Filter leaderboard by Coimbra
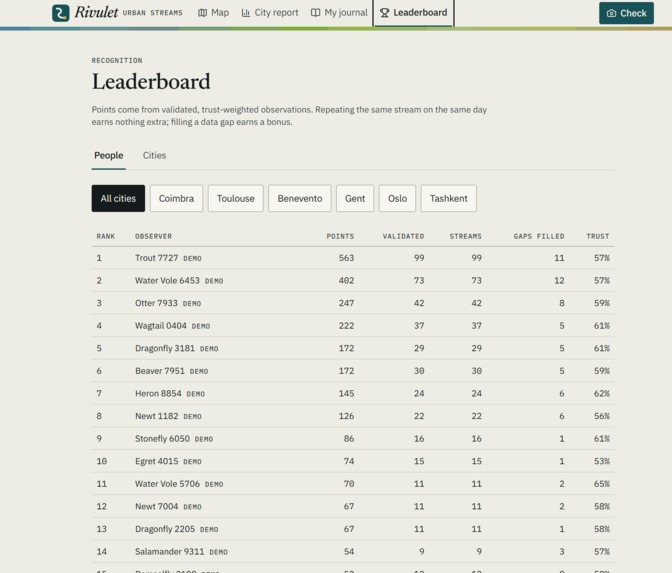Viewport: 672px width, 573px height. pyautogui.click(x=176, y=198)
